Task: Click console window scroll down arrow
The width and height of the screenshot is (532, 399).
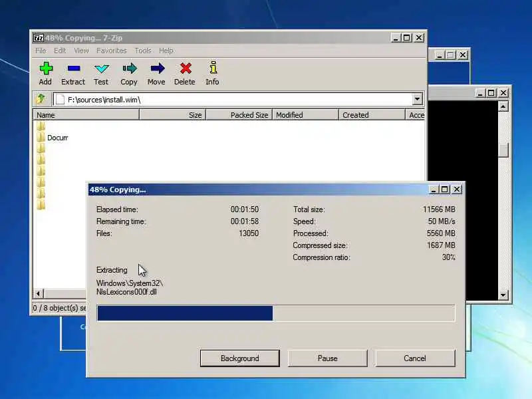Action: pyautogui.click(x=503, y=295)
